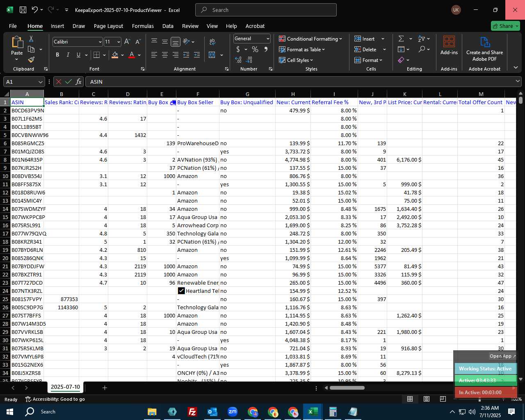Increase font size with the large A icon

click(x=127, y=42)
